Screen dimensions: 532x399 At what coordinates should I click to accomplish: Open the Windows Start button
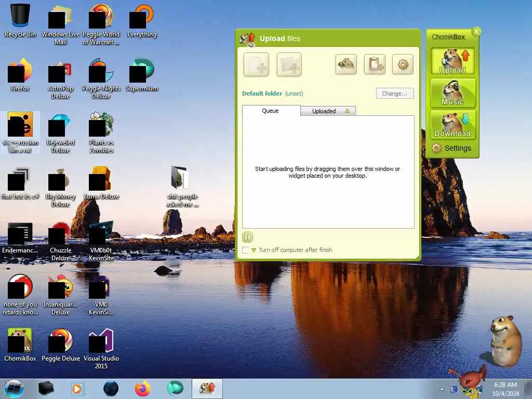[14, 389]
